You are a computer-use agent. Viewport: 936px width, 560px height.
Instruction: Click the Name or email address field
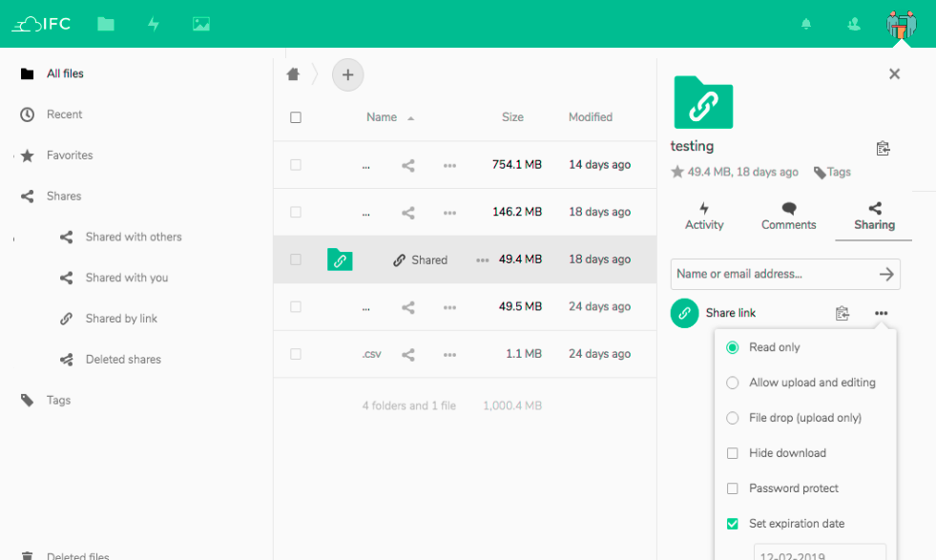773,274
